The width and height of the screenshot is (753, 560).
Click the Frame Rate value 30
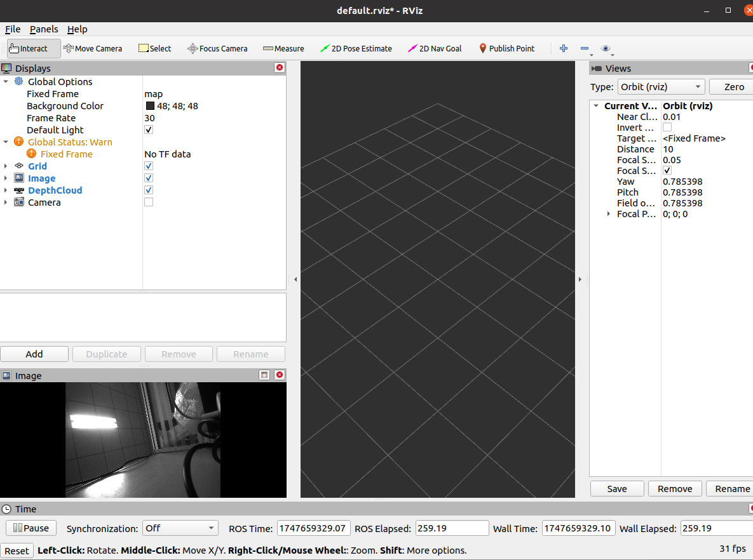[x=149, y=118]
